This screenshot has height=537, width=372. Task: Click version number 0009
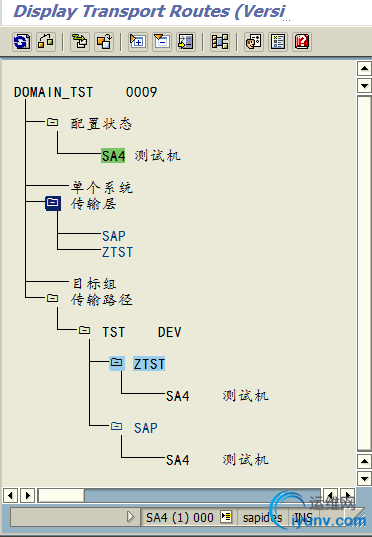pyautogui.click(x=141, y=92)
